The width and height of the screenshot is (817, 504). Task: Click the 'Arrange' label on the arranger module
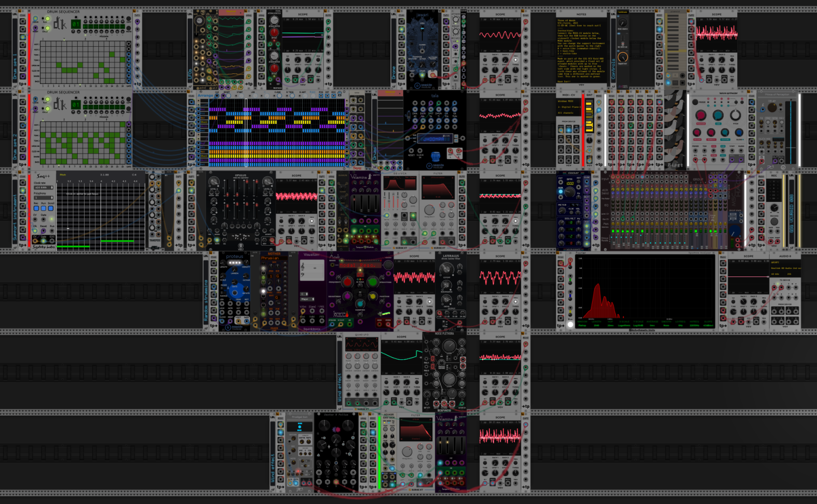205,96
